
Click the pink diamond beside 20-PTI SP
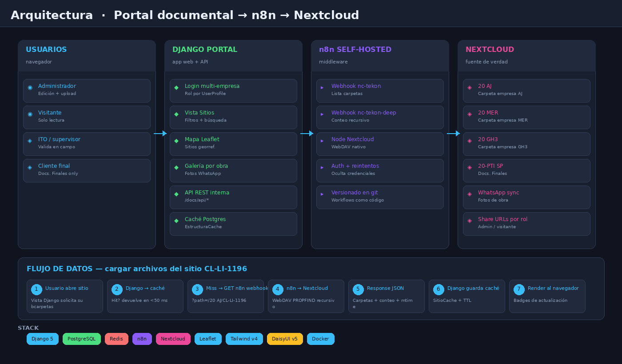tap(470, 167)
